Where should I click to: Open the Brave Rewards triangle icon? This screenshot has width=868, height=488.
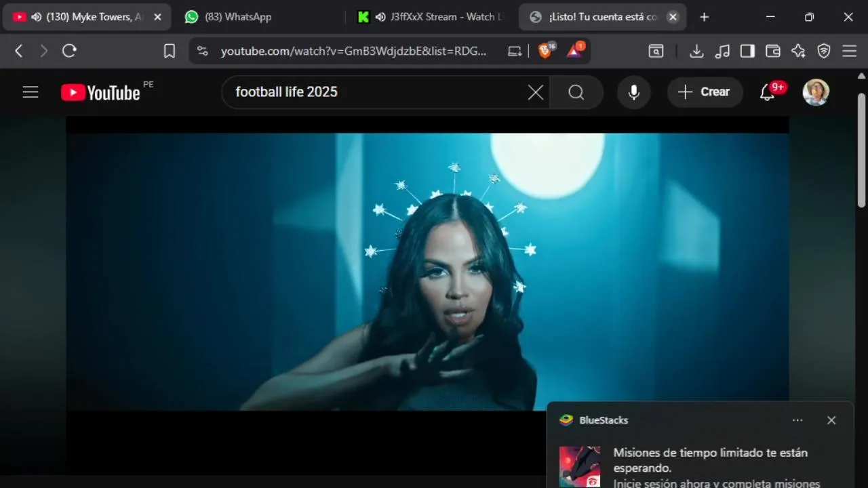tap(575, 50)
